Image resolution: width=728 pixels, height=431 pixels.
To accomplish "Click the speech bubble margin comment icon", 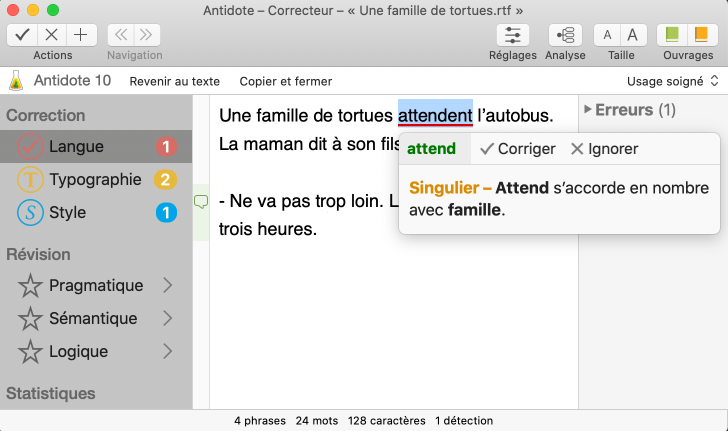I will coord(200,203).
